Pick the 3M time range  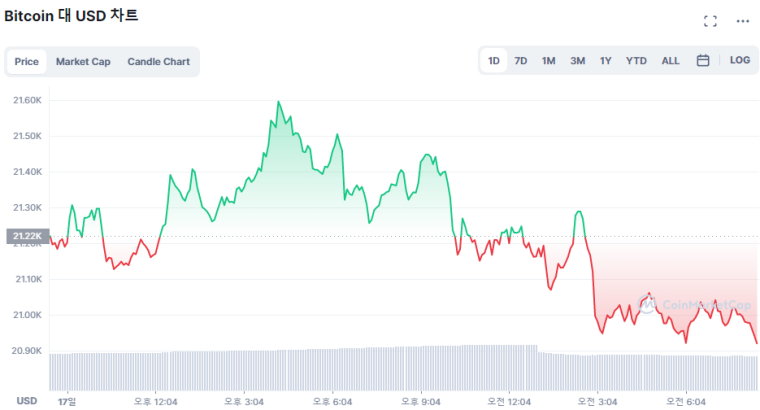coord(578,61)
